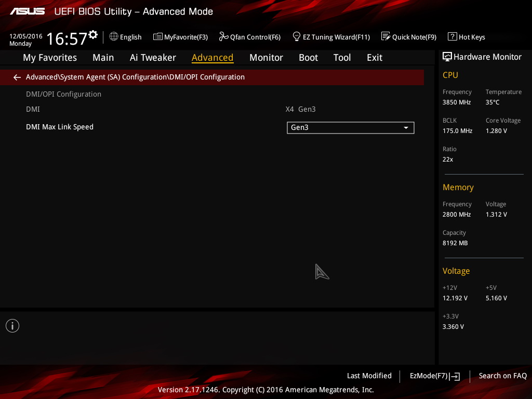Image resolution: width=532 pixels, height=399 pixels.
Task: Go to the Ai Tweaker tab
Action: click(153, 58)
